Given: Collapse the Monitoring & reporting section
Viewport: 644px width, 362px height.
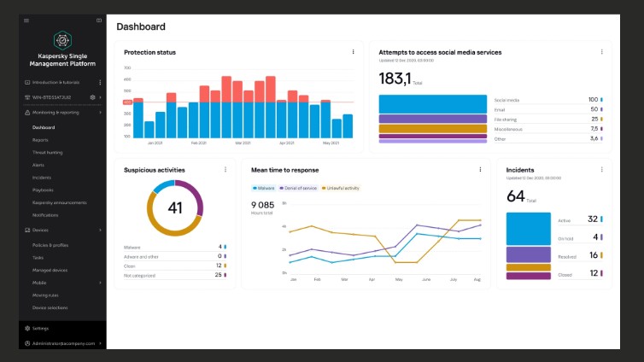Looking at the screenshot, I should tap(100, 112).
